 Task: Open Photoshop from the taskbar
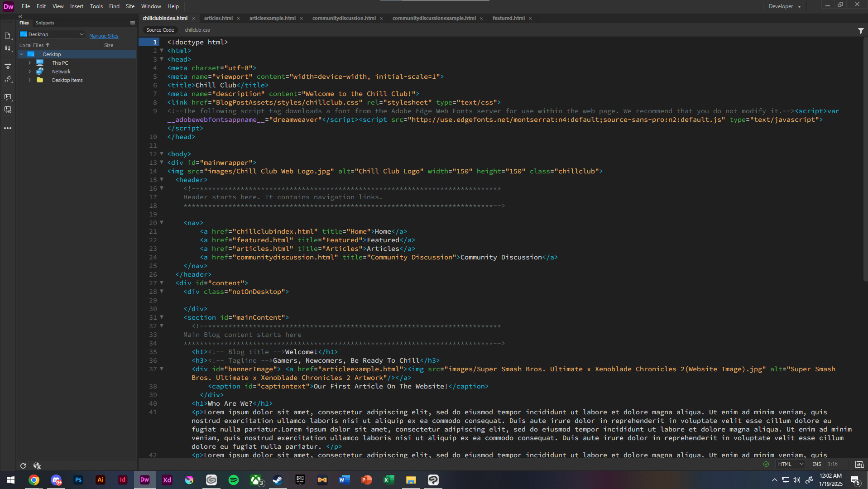78,480
